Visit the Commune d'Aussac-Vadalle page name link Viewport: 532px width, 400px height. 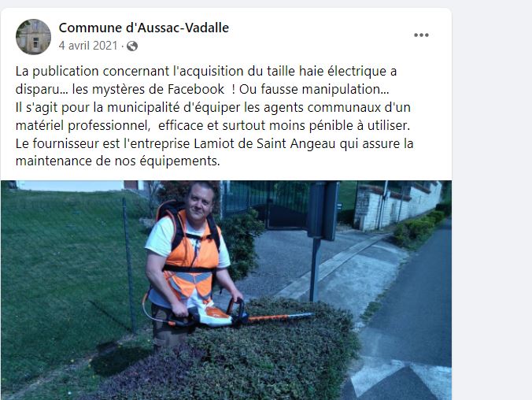pos(144,28)
